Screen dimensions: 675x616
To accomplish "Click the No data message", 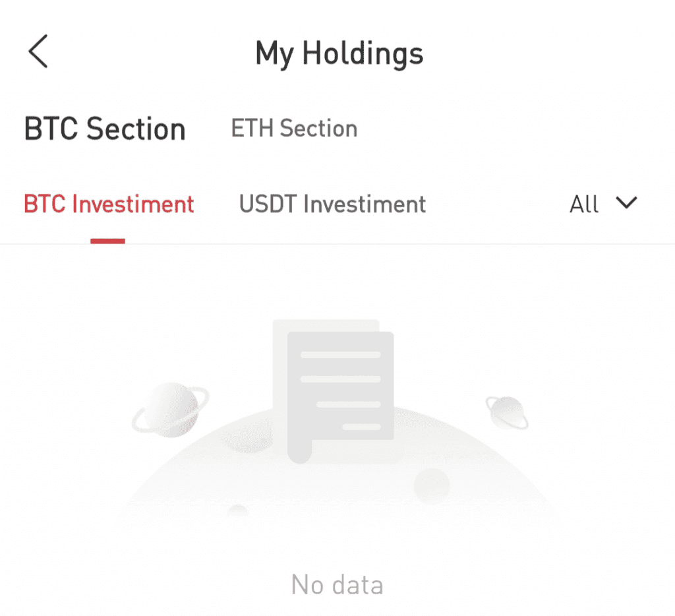I will pos(337,584).
